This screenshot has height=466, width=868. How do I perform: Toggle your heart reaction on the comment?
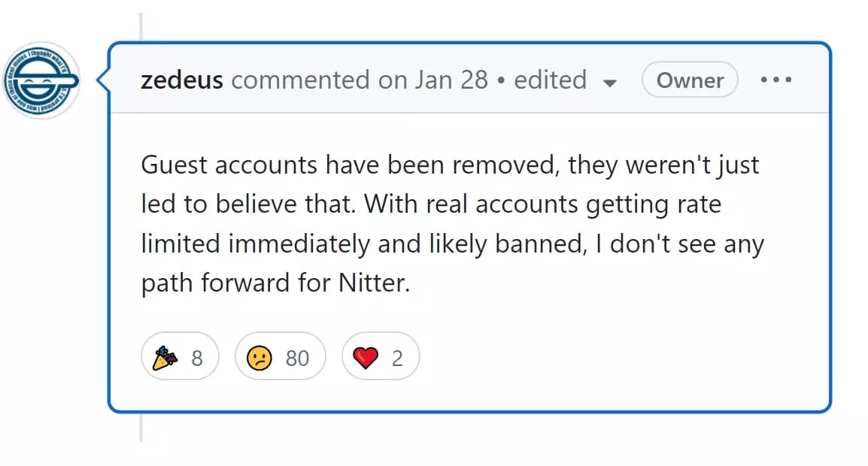[379, 356]
